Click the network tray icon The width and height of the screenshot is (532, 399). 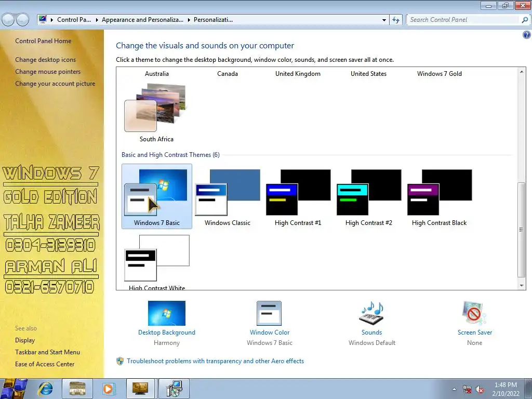[x=467, y=390]
